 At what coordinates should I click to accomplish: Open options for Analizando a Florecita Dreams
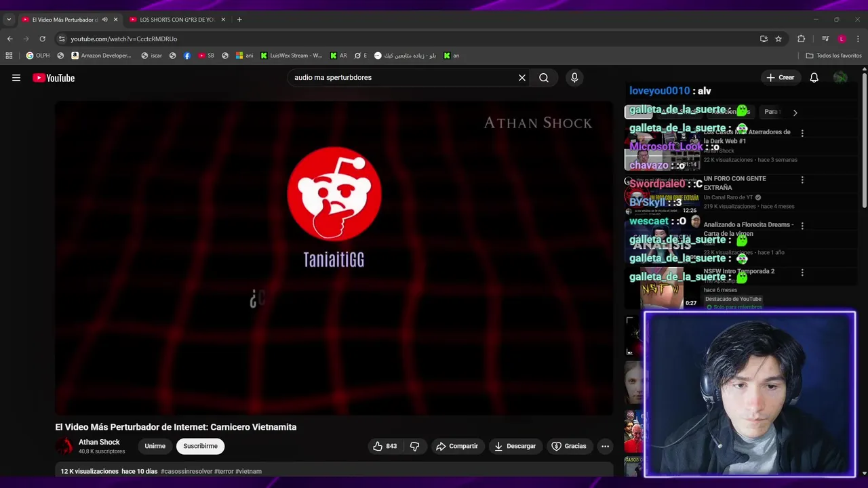coord(802,226)
